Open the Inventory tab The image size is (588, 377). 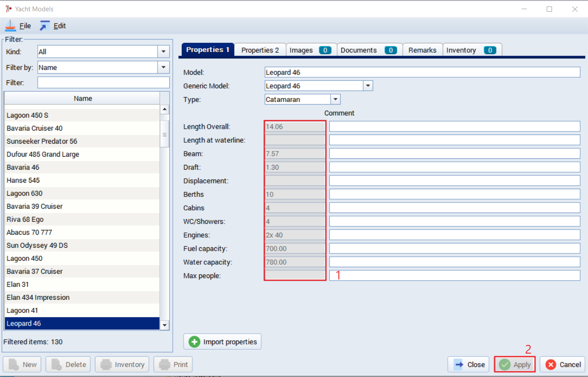[x=472, y=50]
